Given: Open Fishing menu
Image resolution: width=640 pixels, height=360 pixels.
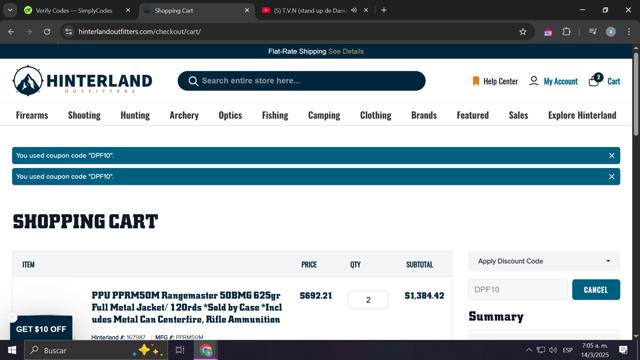Looking at the screenshot, I should [275, 115].
